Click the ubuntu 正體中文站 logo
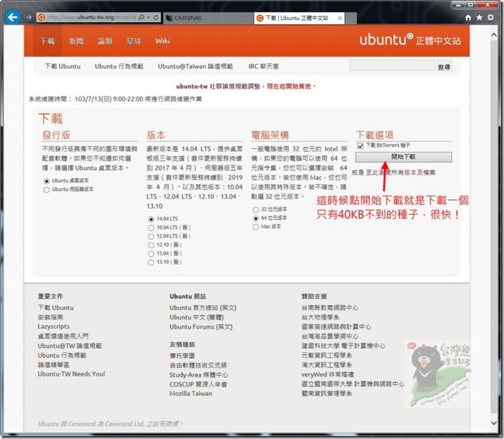Image resolution: width=504 pixels, height=439 pixels. 410,40
